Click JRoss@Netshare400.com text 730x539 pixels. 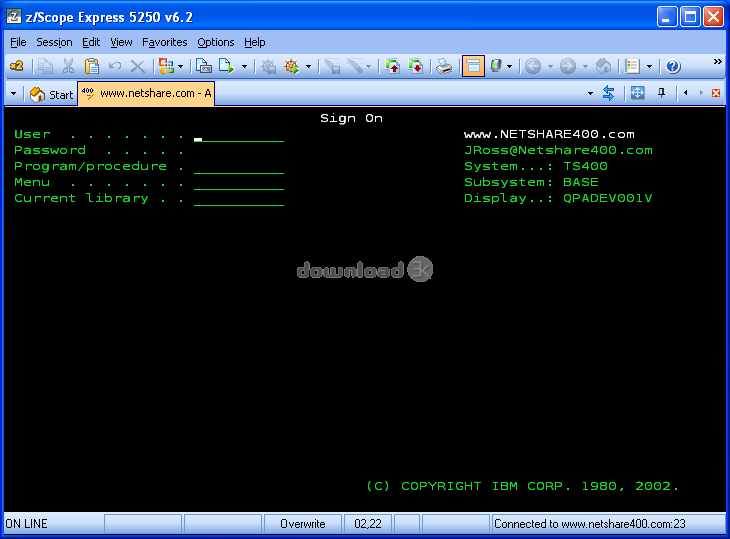(x=558, y=150)
